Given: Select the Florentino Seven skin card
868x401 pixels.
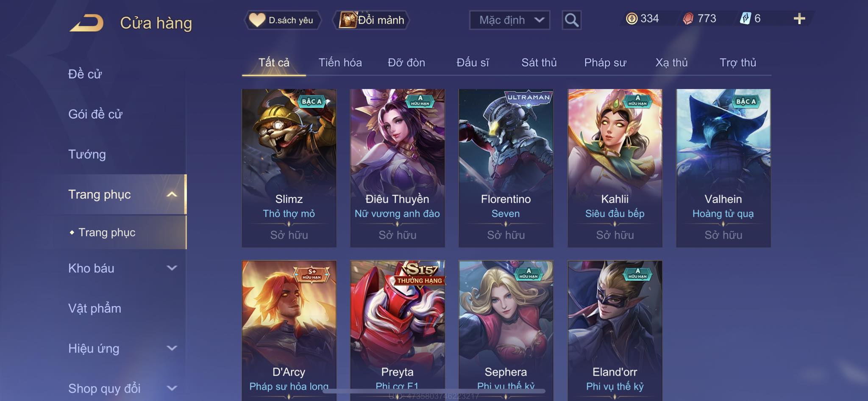Looking at the screenshot, I should pos(506,168).
